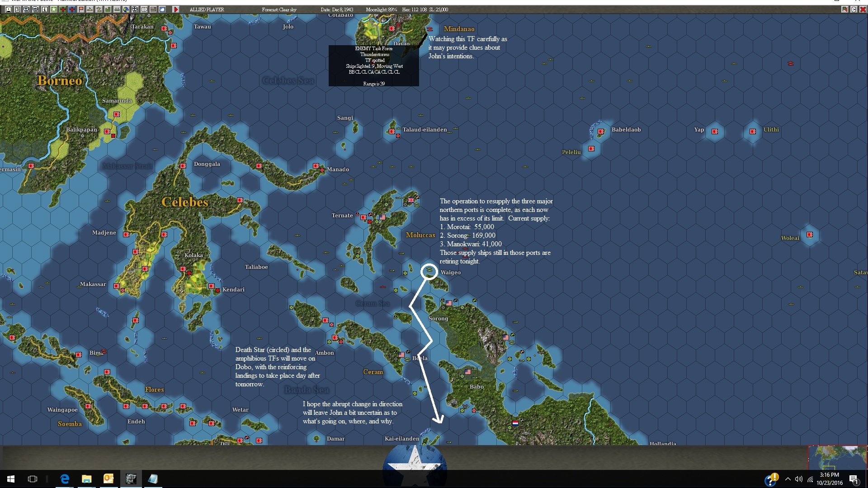Click the 'Celebes' map label
The height and width of the screenshot is (488, 868).
click(x=185, y=202)
